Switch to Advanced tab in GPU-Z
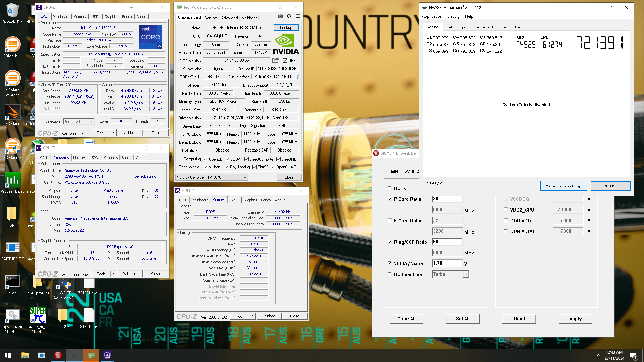 229,18
